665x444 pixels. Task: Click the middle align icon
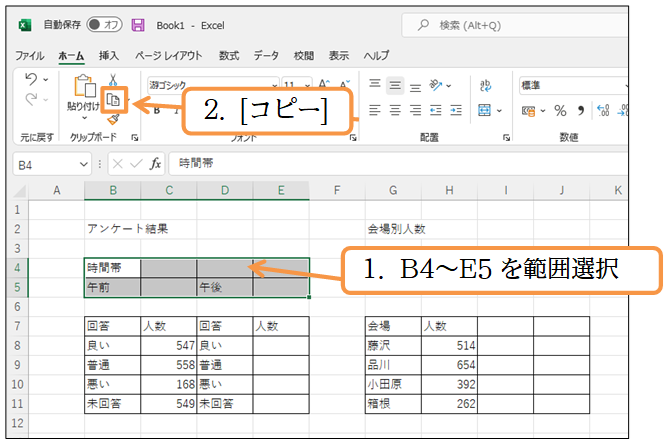tap(395, 86)
